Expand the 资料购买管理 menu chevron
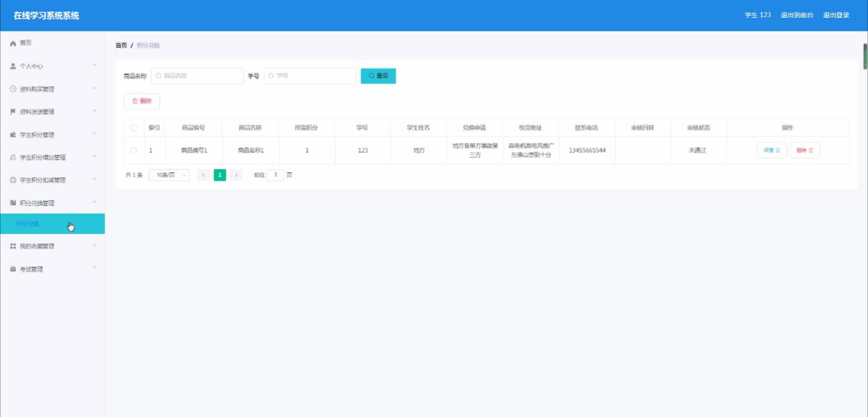The image size is (868, 417). [x=94, y=88]
